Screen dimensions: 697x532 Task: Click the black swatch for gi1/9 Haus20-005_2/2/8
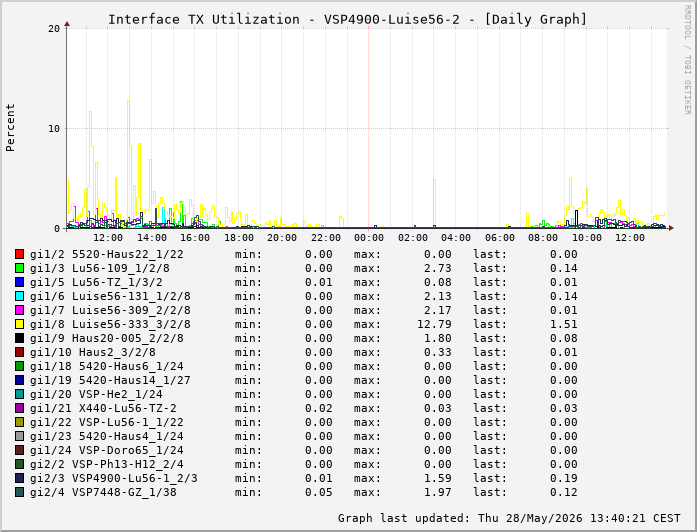(x=19, y=338)
